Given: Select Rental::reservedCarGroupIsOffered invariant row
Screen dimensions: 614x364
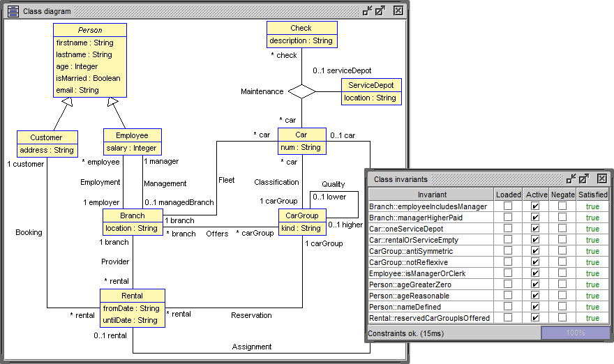Looking at the screenshot, I should (488, 318).
